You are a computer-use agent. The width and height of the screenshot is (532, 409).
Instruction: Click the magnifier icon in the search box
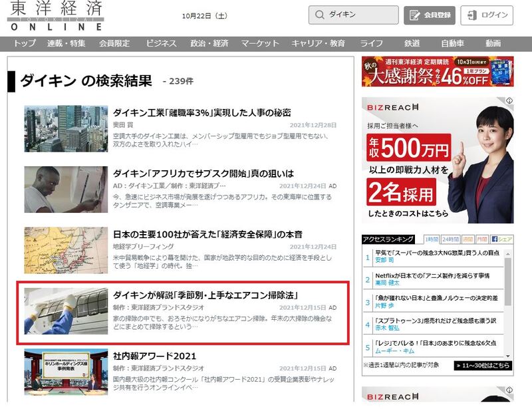click(x=319, y=15)
